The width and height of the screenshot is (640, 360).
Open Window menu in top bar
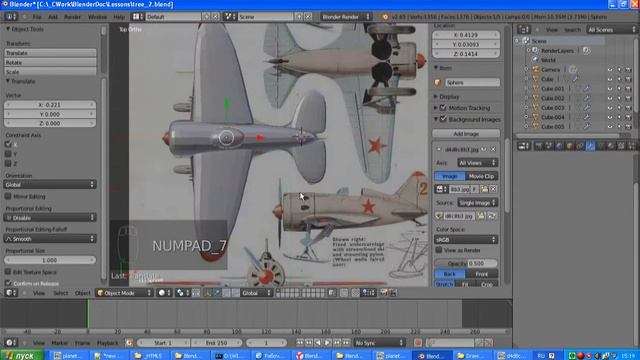click(x=97, y=17)
